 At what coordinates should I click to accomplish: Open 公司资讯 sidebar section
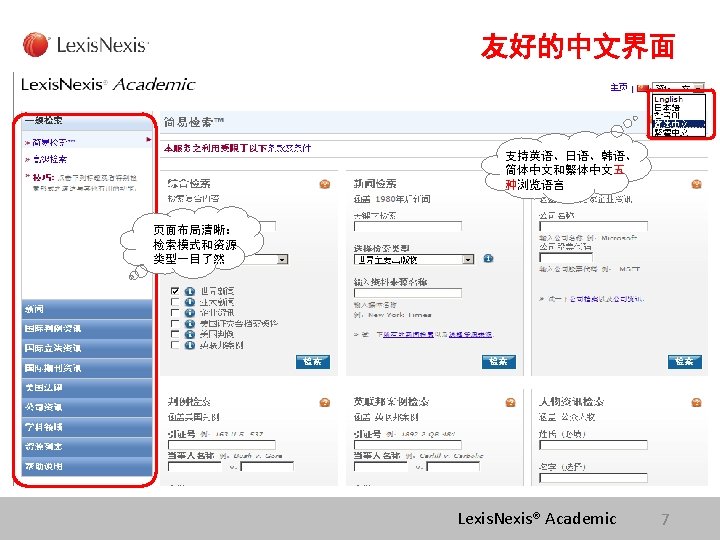87,407
